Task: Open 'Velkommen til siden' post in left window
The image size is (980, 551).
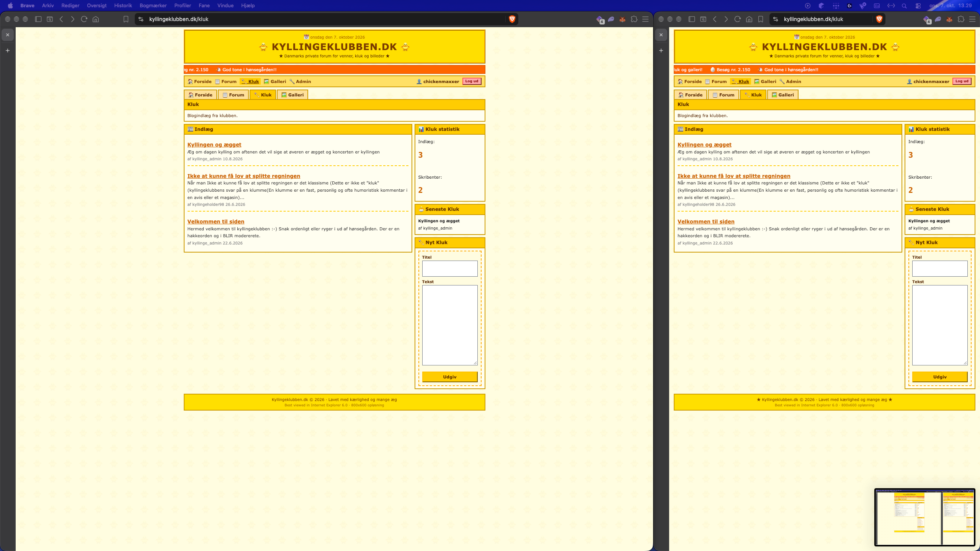Action: coord(216,222)
